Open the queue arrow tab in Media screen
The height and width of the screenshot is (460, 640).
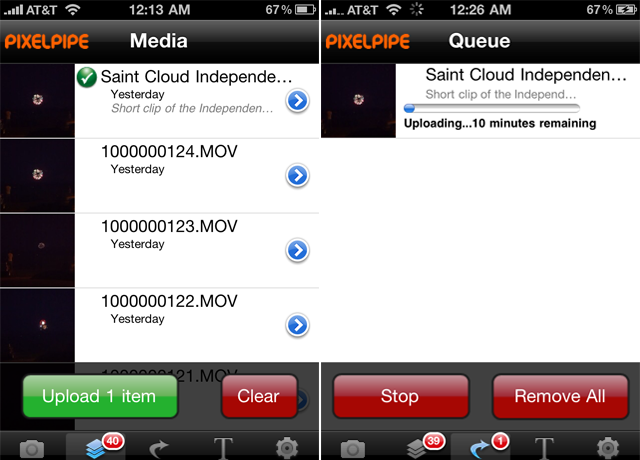(x=159, y=449)
